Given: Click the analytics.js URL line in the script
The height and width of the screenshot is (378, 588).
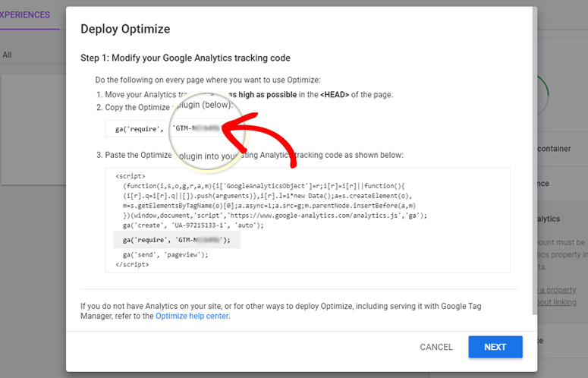Looking at the screenshot, I should 275,216.
